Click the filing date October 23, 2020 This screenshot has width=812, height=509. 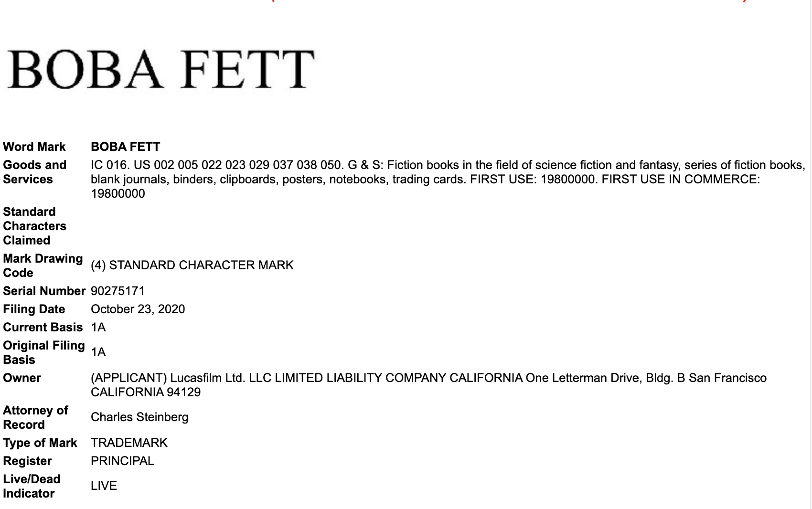[x=138, y=309]
